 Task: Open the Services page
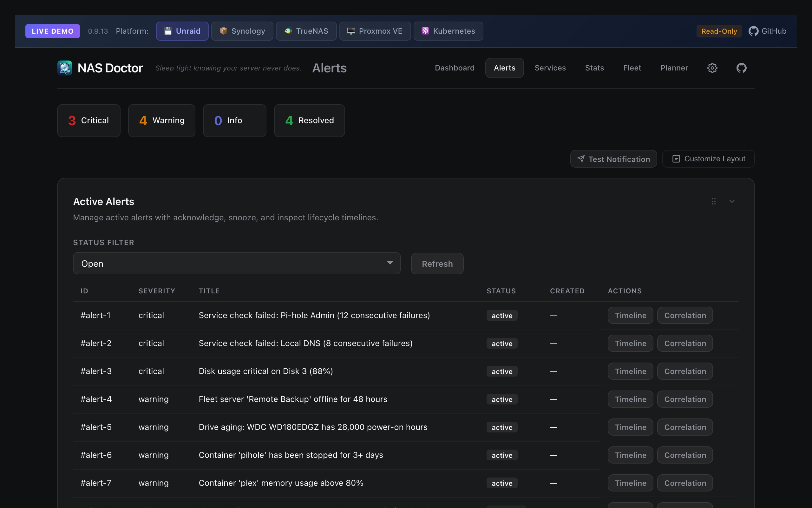[550, 68]
